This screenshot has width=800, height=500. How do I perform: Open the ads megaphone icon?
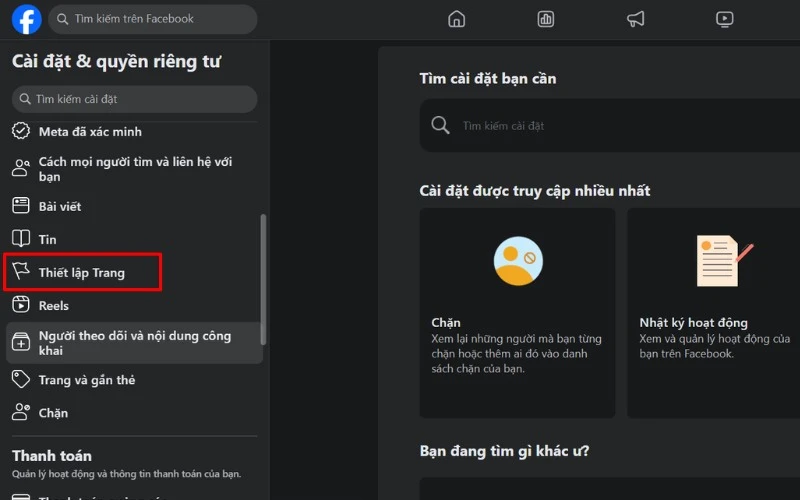coord(635,19)
